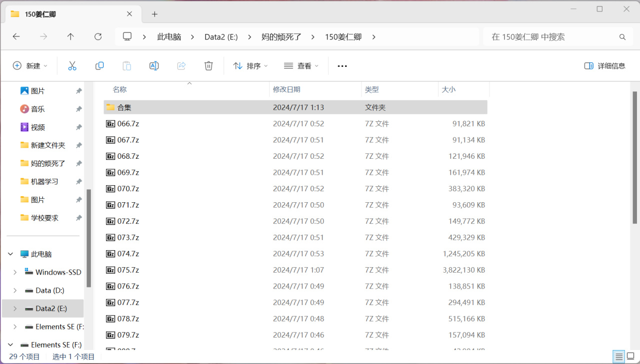640x364 pixels.
Task: Open 视频 in quick access
Action: coord(37,127)
